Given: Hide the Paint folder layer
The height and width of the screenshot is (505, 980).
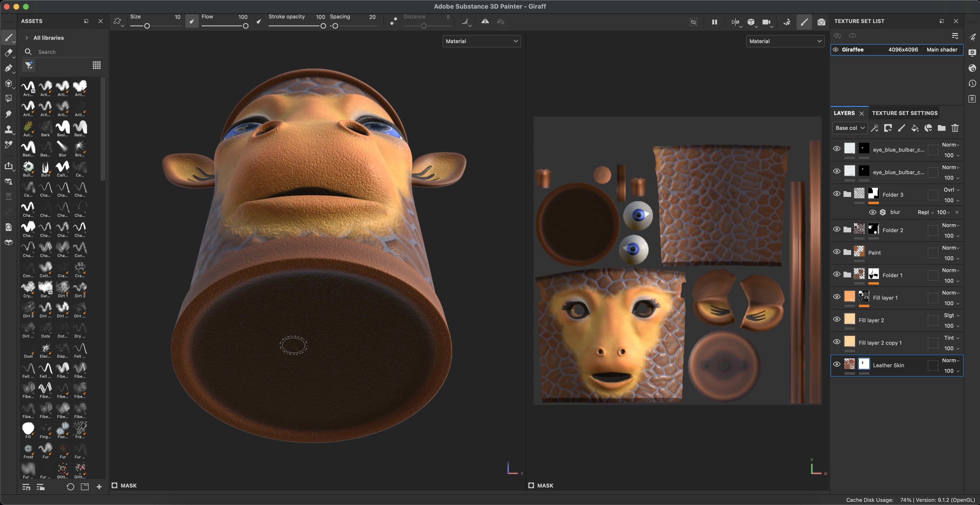Looking at the screenshot, I should coord(837,252).
